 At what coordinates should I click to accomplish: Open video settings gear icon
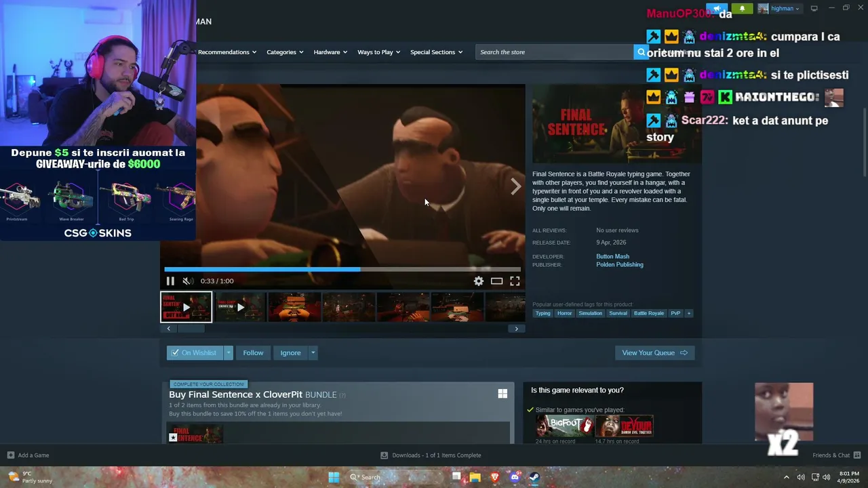point(479,281)
